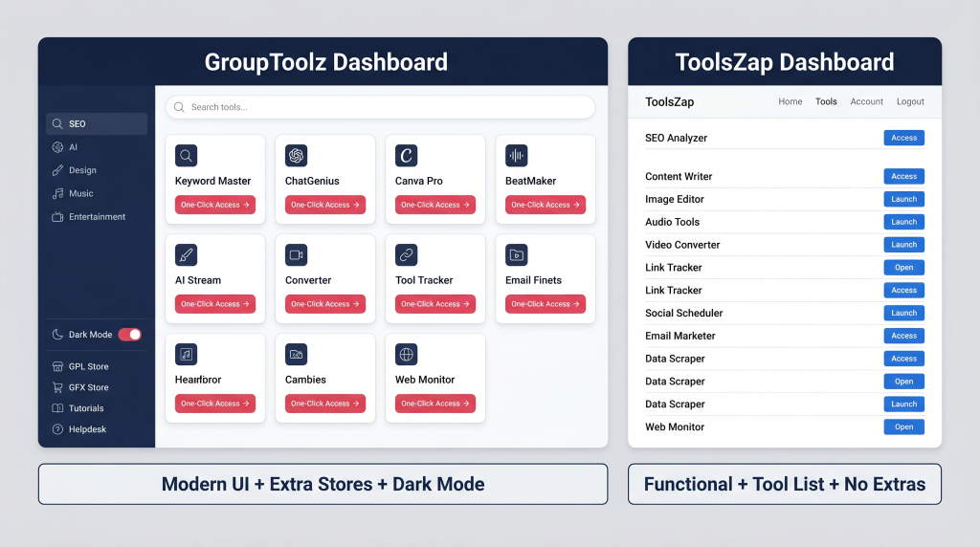Click Open button for Web Monitor row
This screenshot has height=547, width=980.
pyautogui.click(x=903, y=427)
